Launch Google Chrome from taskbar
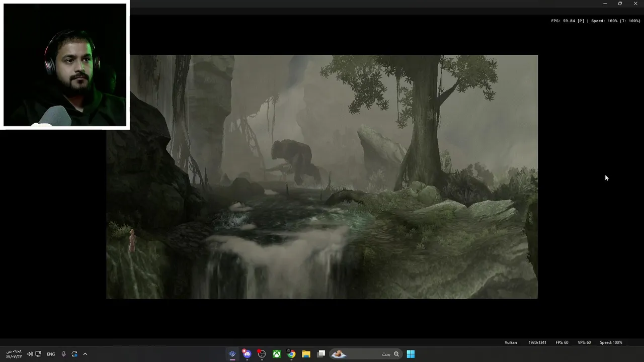 pos(291,354)
